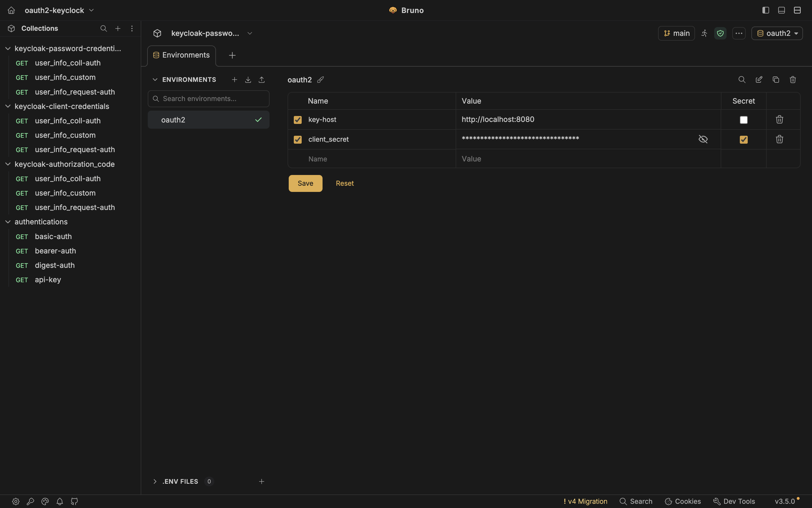The width and height of the screenshot is (812, 508).
Task: Add a new collection with the plus icon
Action: [x=118, y=29]
